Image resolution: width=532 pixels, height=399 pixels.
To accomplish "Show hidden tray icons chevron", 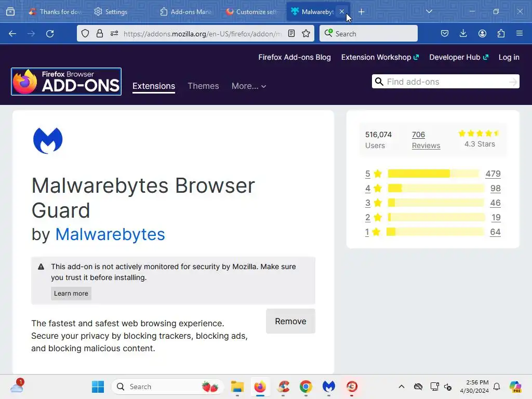I will pos(402,387).
